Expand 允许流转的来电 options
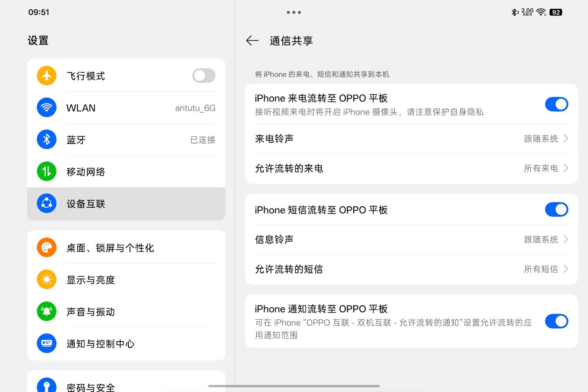The width and height of the screenshot is (588, 392). (566, 168)
